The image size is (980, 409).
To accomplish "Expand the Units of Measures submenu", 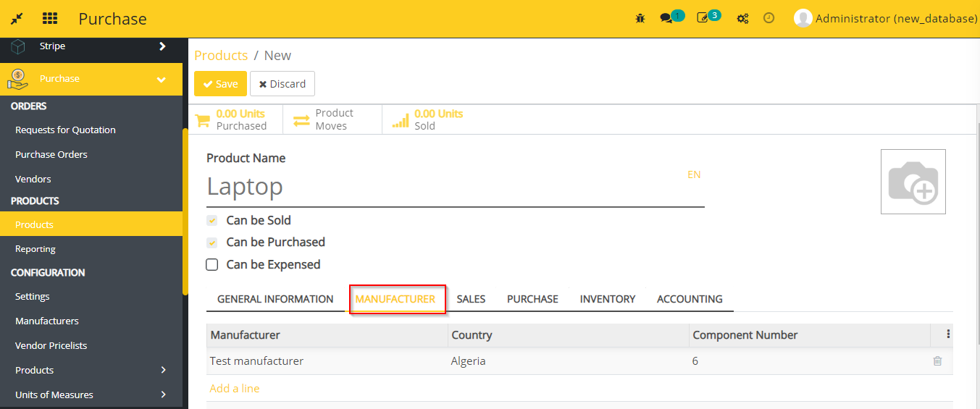I will (x=163, y=395).
